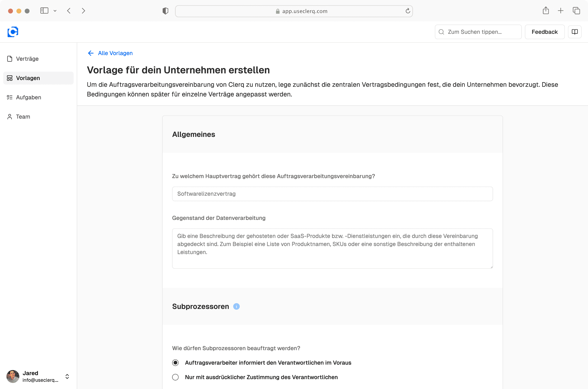Select Vorlagen in the sidebar
This screenshot has width=588, height=389.
pos(28,78)
